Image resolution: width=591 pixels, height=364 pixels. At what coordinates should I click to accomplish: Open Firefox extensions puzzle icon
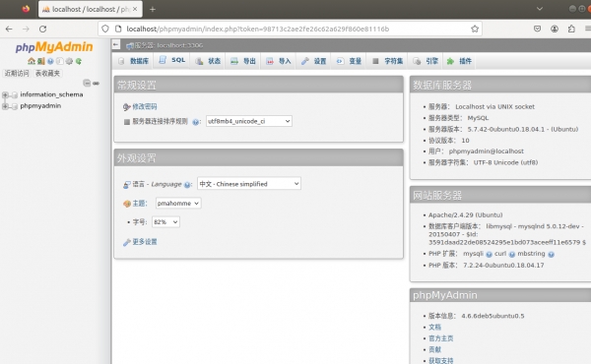(571, 29)
